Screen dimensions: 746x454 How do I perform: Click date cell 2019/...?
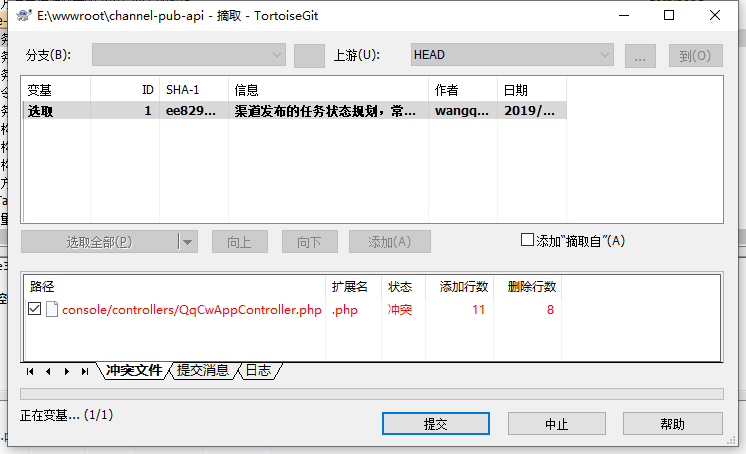point(530,111)
